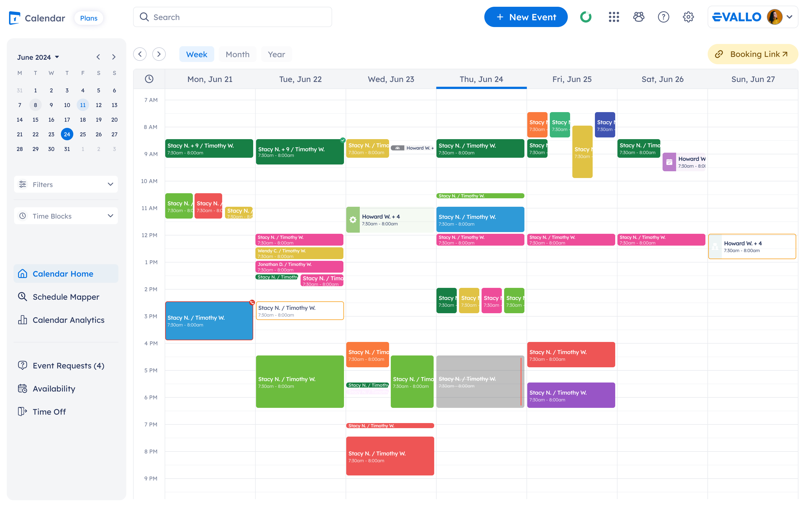Click the clock icon in calendar header
812x507 pixels.
coord(149,79)
